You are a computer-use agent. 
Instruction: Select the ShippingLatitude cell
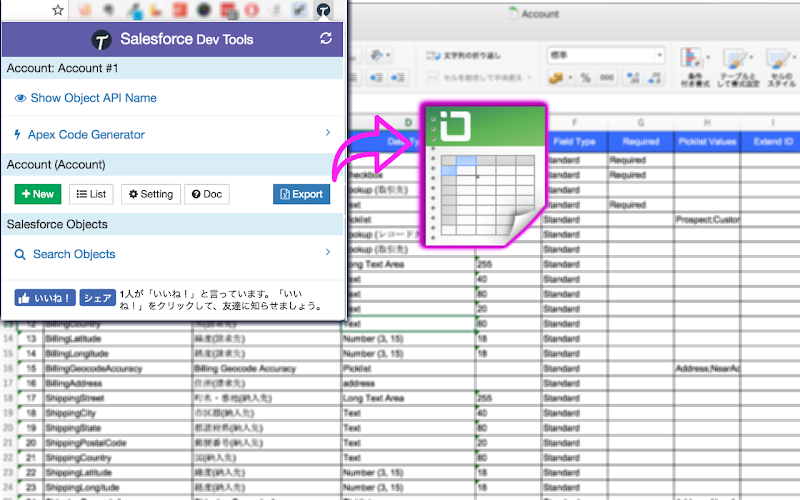(118, 472)
